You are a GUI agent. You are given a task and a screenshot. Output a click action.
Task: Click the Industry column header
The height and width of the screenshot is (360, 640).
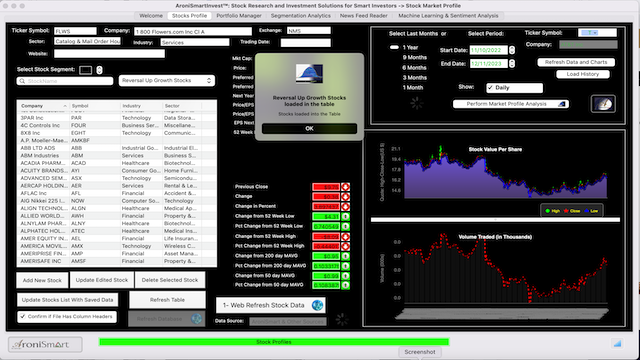pyautogui.click(x=141, y=106)
